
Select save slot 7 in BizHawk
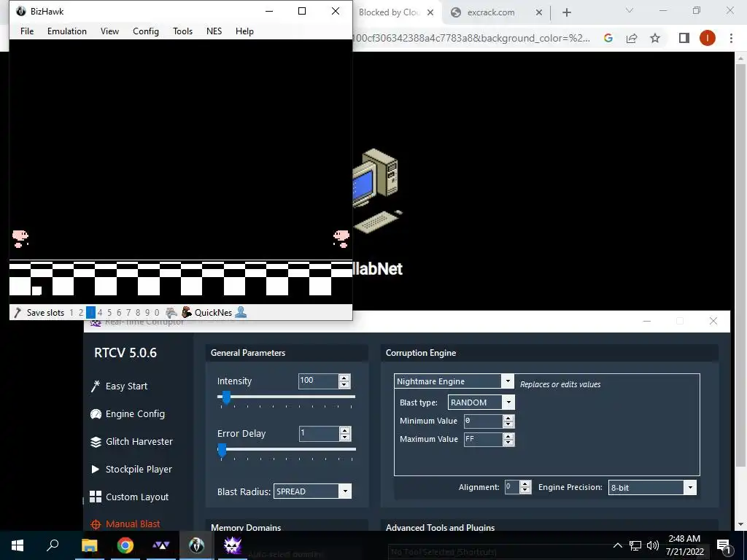[128, 312]
